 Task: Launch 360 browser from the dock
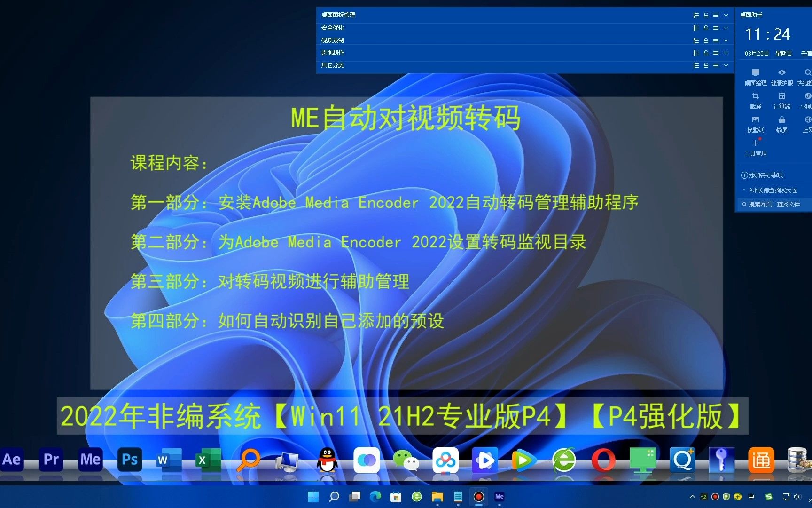coord(564,460)
